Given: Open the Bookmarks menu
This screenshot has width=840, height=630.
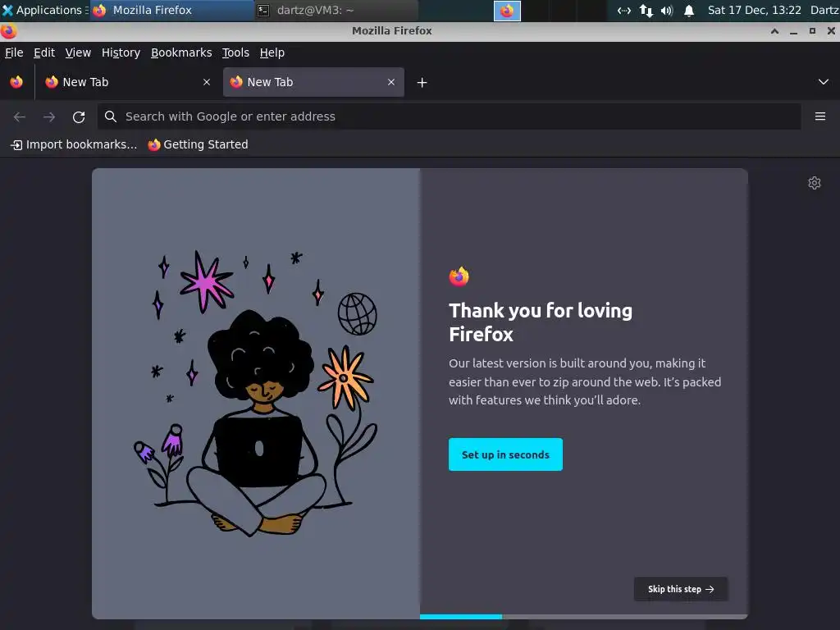Looking at the screenshot, I should tap(181, 52).
